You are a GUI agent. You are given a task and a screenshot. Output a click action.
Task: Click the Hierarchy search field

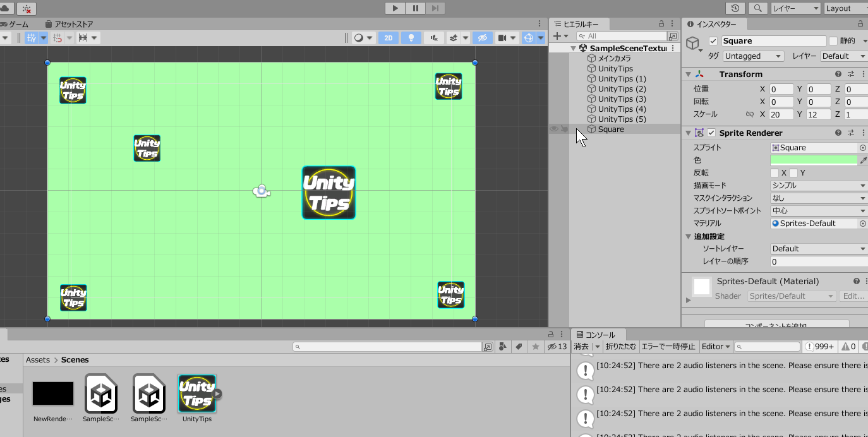(622, 36)
